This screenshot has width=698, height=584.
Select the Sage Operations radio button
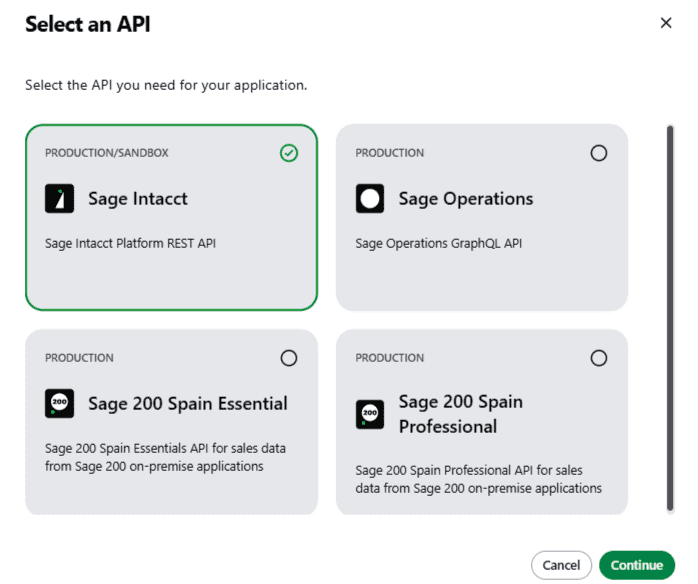tap(599, 153)
